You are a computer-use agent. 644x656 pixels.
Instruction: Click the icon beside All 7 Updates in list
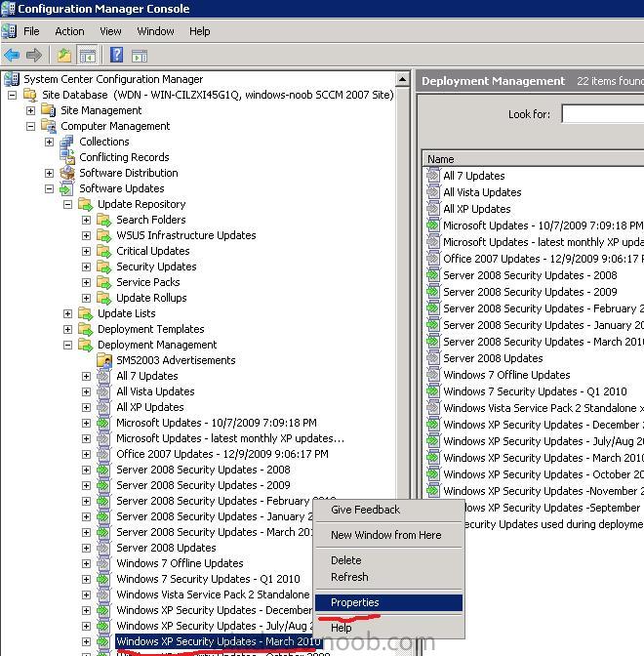[433, 176]
